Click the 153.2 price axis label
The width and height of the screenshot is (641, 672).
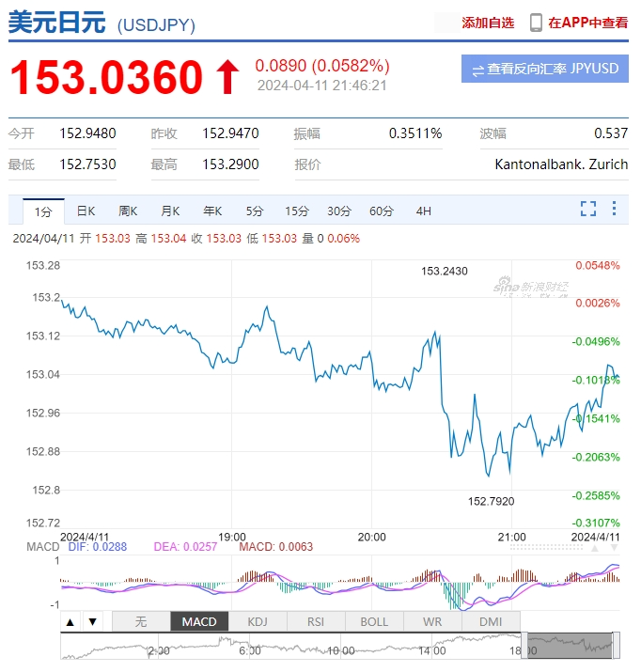(x=46, y=297)
